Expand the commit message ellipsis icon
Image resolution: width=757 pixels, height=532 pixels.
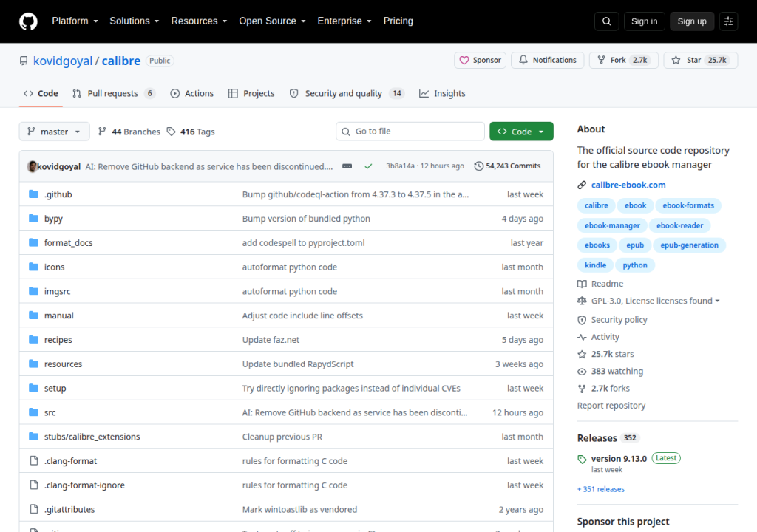[347, 166]
